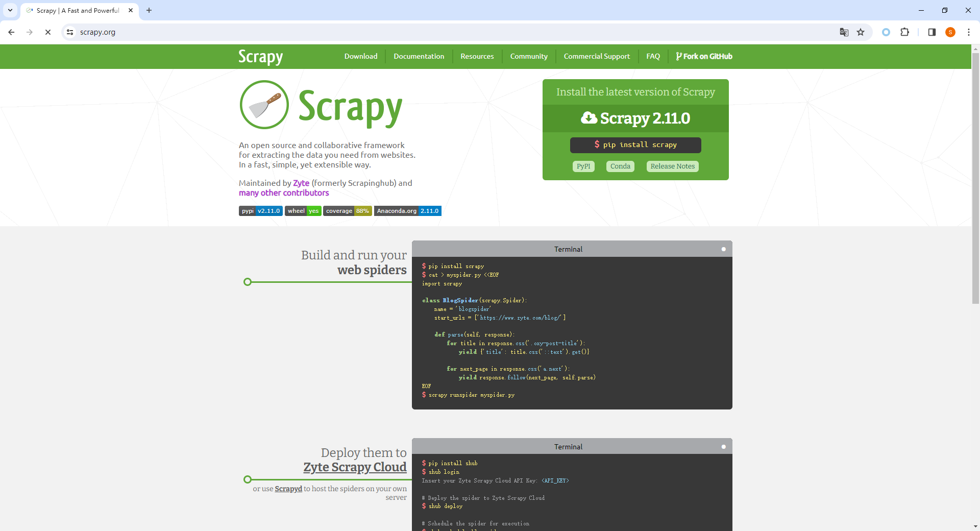Open the orange profile avatar
The width and height of the screenshot is (980, 531).
coord(950,32)
